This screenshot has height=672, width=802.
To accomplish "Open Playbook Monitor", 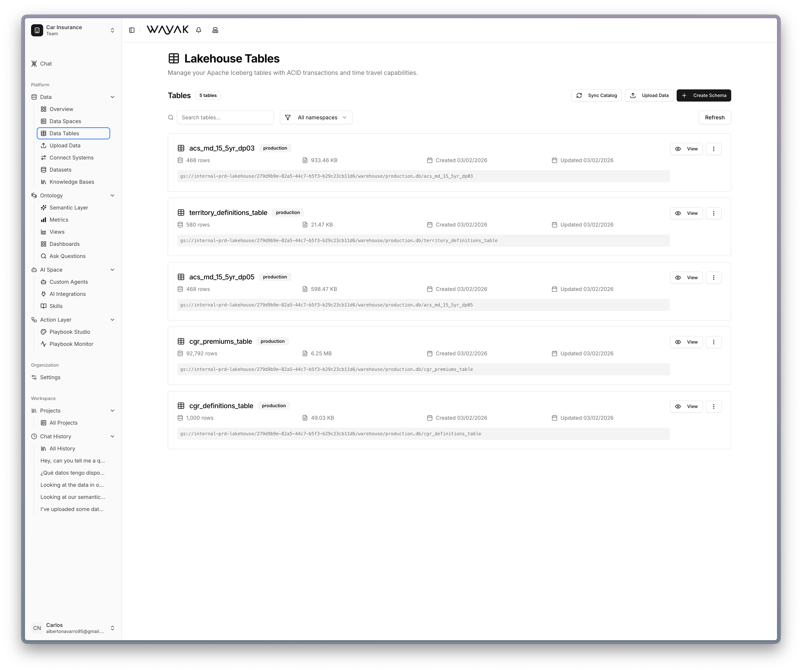I will tap(73, 344).
